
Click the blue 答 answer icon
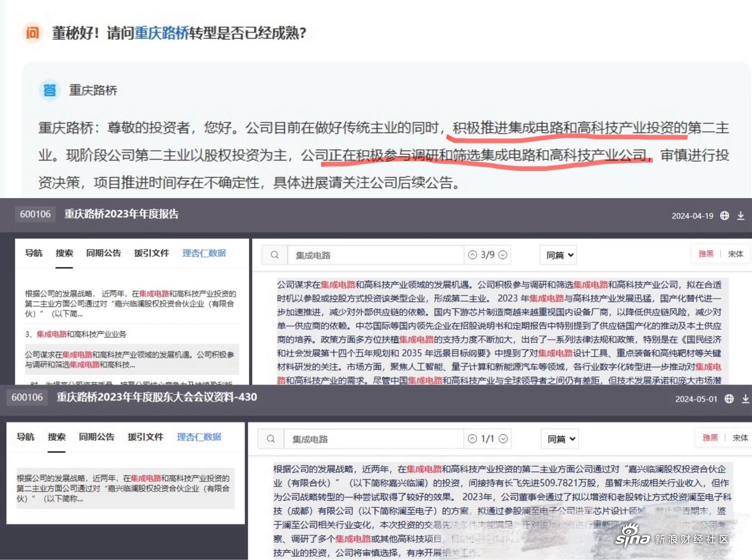tap(50, 90)
